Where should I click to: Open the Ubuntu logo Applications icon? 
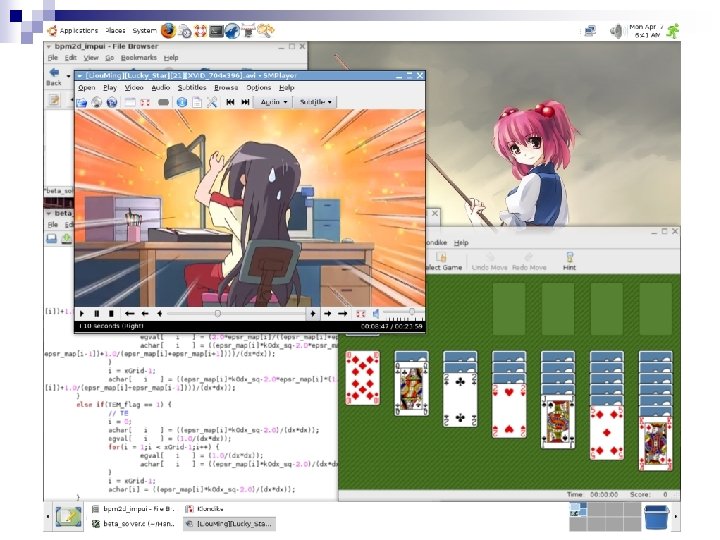52,31
